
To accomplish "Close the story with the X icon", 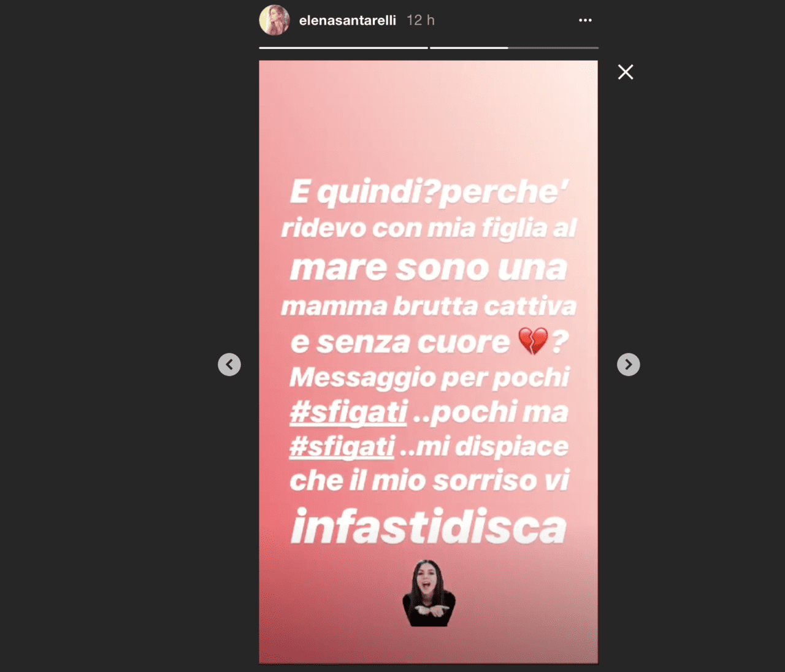I will [x=626, y=72].
